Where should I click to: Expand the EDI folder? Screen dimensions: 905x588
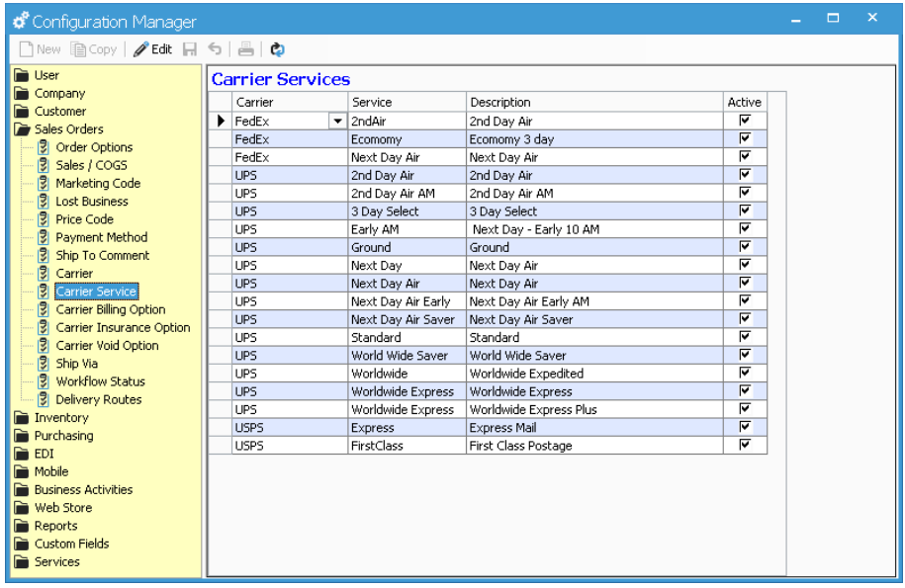pos(22,454)
